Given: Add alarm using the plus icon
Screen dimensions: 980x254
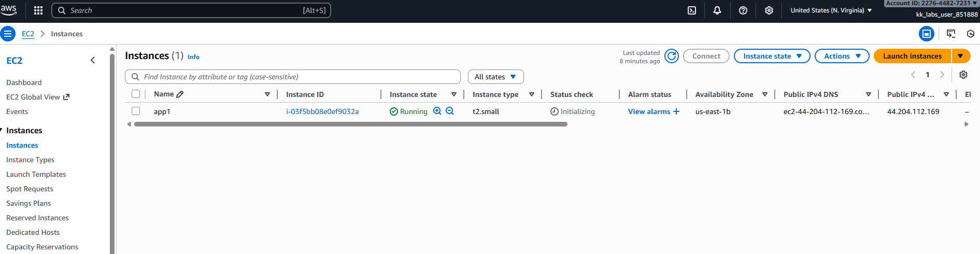Looking at the screenshot, I should 676,111.
